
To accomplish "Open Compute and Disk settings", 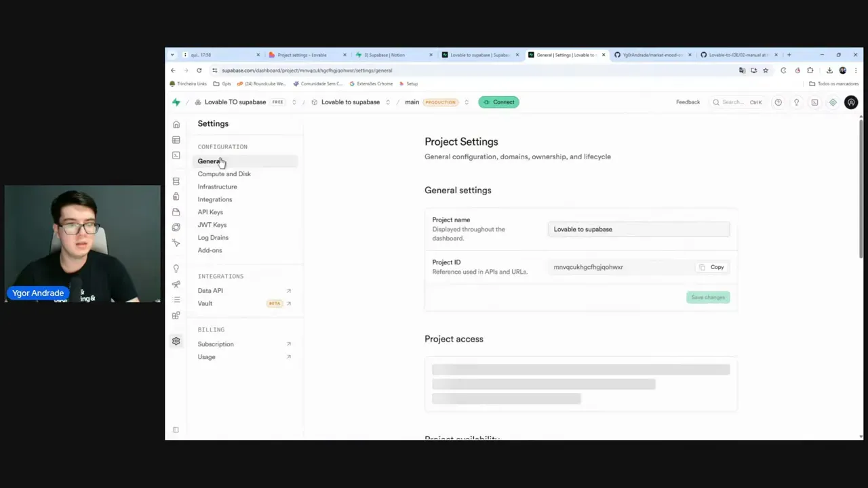I will pos(224,174).
